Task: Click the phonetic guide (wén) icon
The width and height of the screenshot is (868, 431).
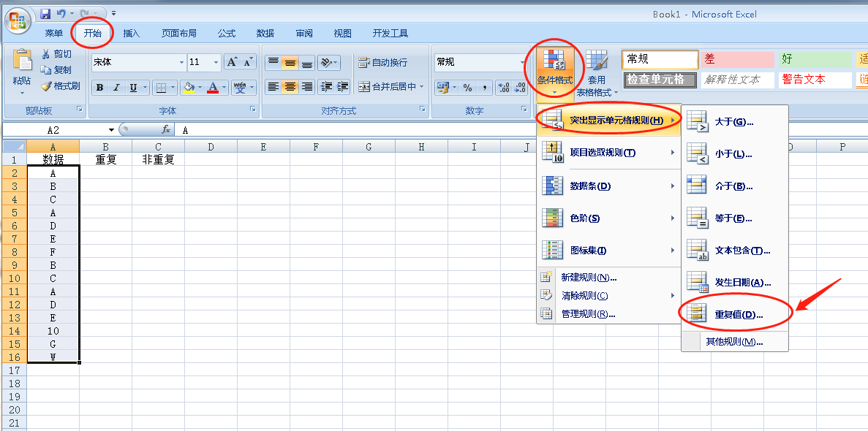Action: (241, 88)
